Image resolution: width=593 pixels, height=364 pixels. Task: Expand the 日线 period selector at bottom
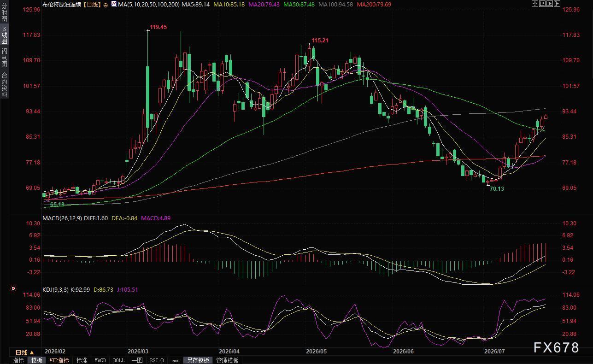(25, 352)
